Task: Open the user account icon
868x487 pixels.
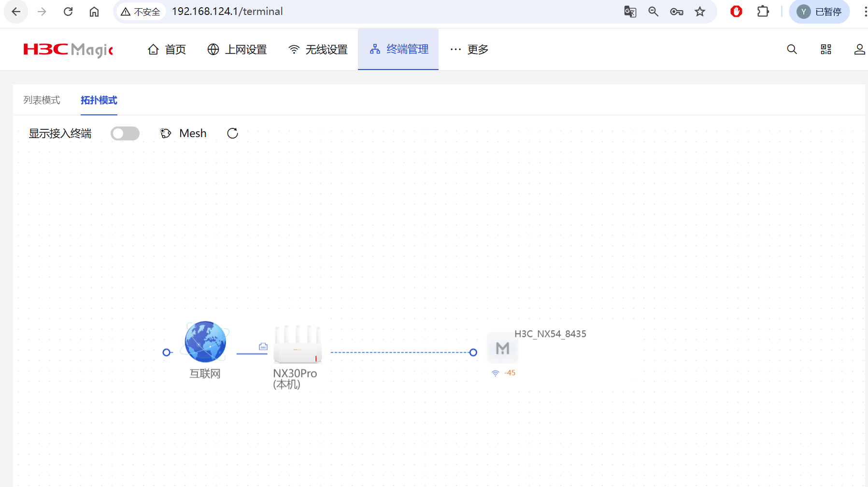Action: 859,50
